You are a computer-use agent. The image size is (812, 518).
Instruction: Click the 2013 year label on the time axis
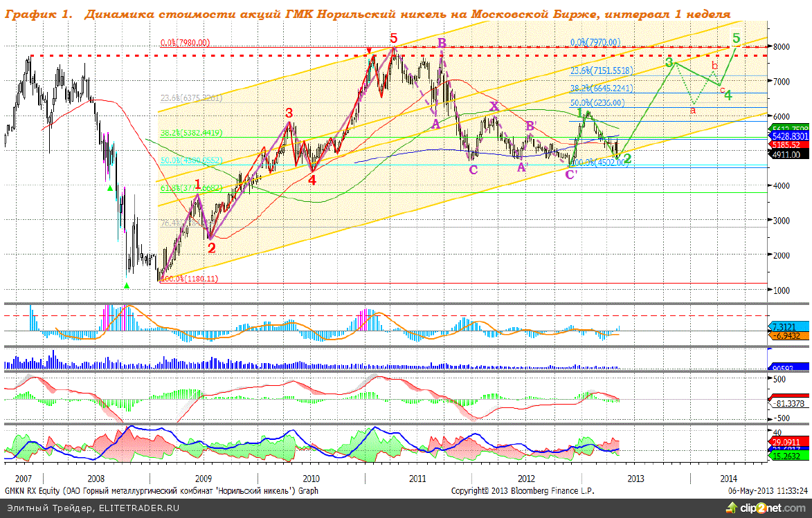(635, 478)
